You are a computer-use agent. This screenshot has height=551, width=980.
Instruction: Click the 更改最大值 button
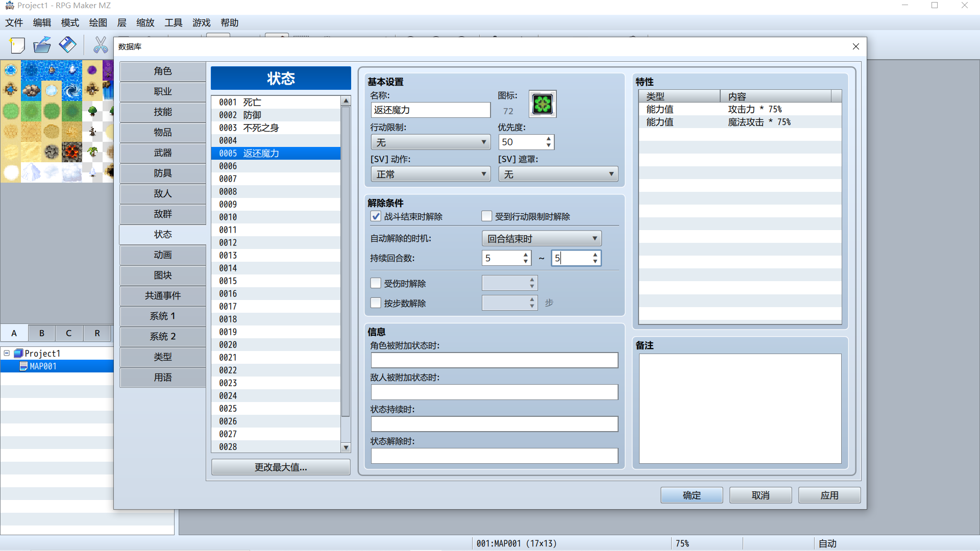[281, 467]
